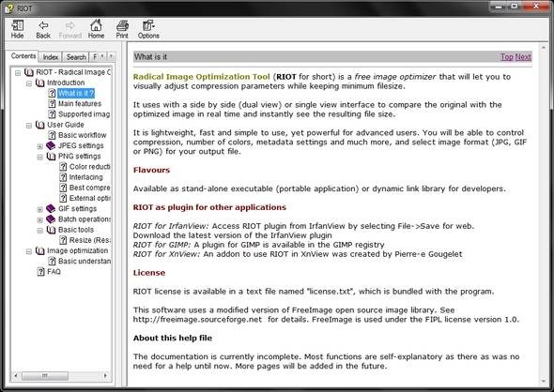Viewport: 554px width, 392px height.
Task: Collapse the Introduction tree node
Action: 29,83
